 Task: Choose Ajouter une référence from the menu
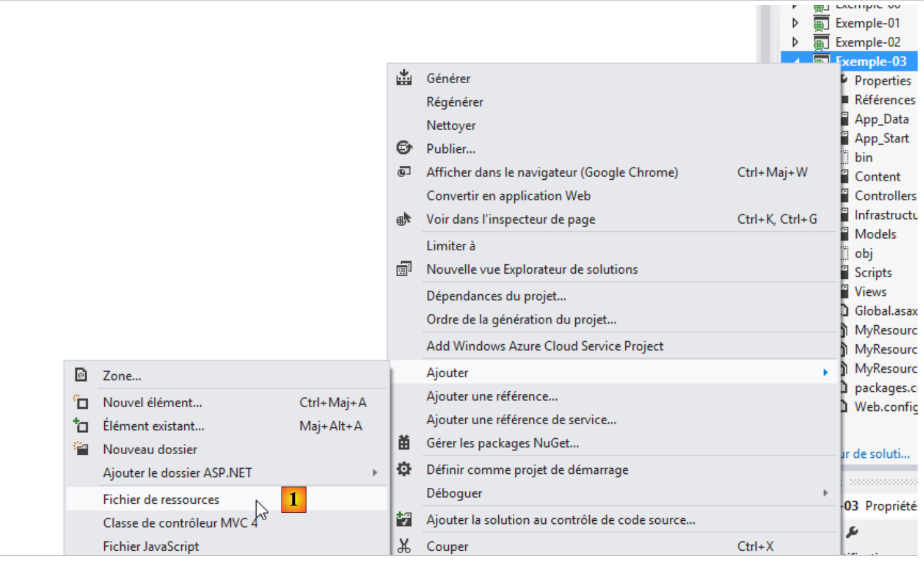click(492, 396)
